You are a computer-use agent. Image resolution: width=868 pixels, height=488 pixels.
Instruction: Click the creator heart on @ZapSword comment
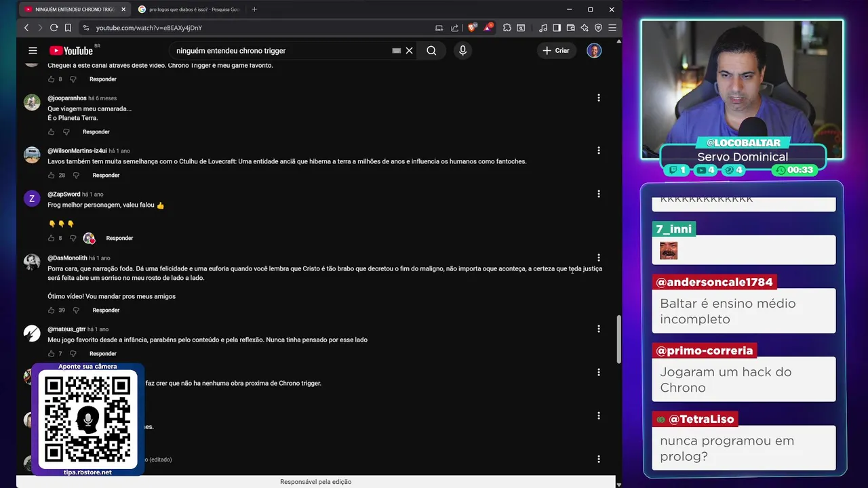tap(89, 238)
